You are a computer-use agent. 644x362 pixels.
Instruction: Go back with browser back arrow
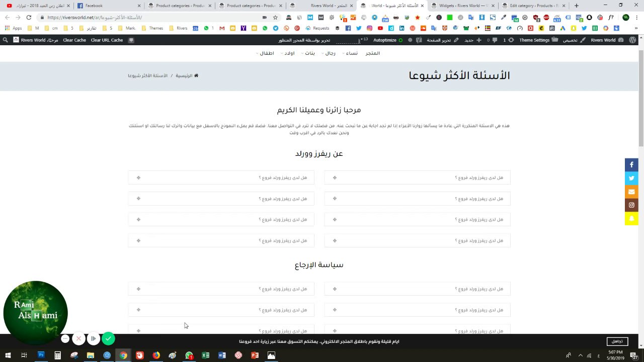click(7, 17)
